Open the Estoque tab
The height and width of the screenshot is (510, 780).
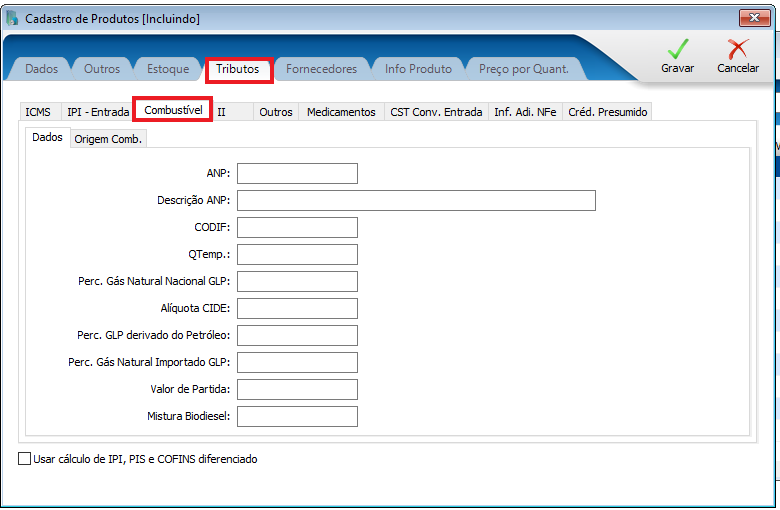tap(168, 69)
